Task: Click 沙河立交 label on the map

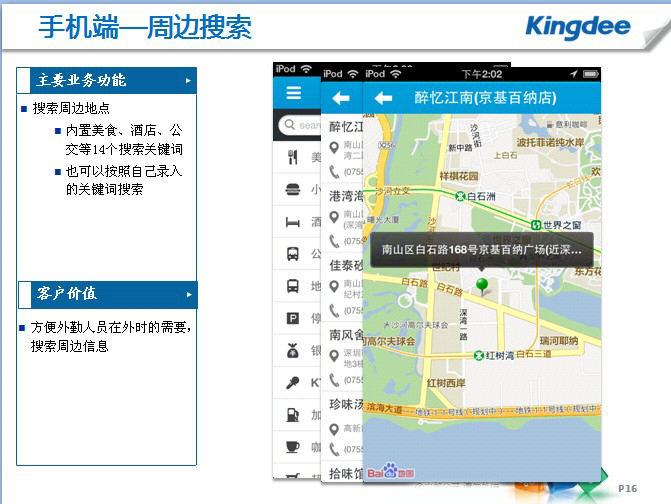Action: point(392,191)
